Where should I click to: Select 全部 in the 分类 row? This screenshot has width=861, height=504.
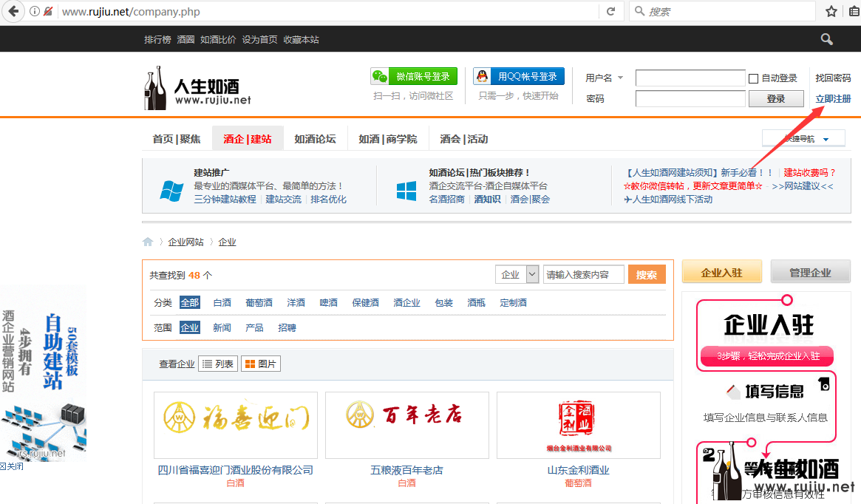pyautogui.click(x=189, y=302)
